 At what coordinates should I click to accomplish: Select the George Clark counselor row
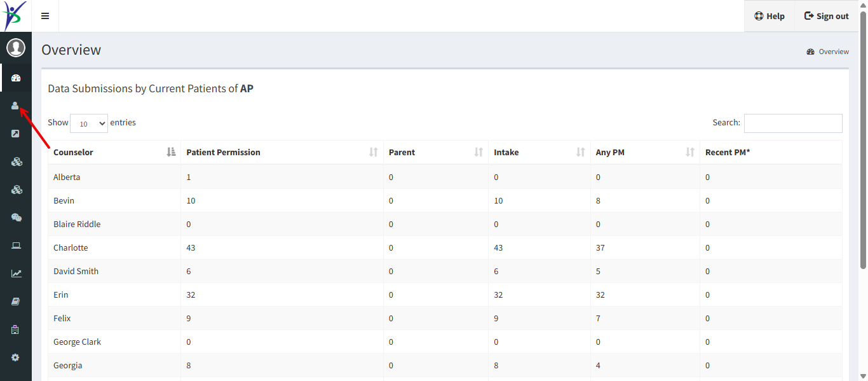445,342
